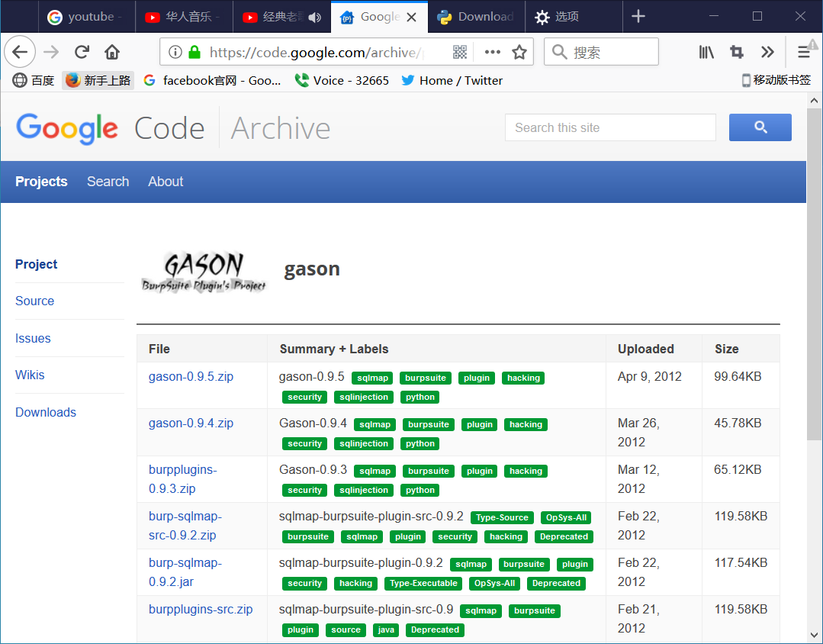The height and width of the screenshot is (644, 823).
Task: Click the sqlinjection label in gason-0.9.5 row
Action: click(364, 397)
